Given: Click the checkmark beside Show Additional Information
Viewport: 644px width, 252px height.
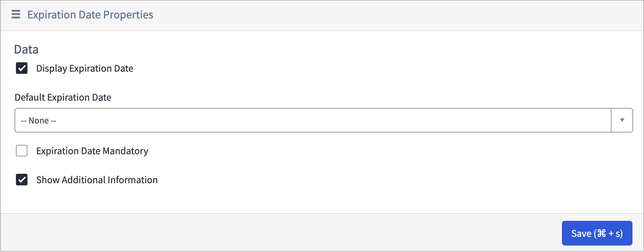Looking at the screenshot, I should click(x=22, y=180).
